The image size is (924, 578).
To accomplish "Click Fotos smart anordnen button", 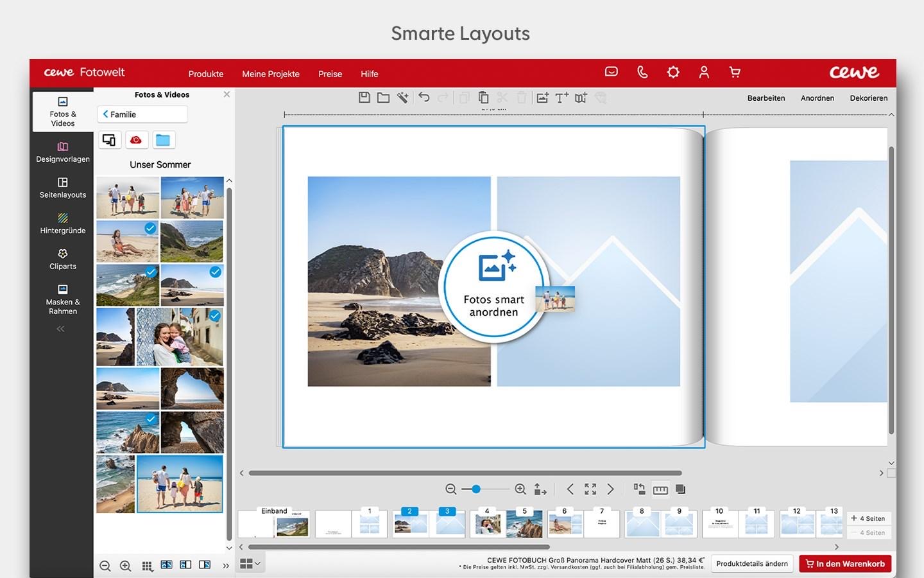I will [x=494, y=286].
